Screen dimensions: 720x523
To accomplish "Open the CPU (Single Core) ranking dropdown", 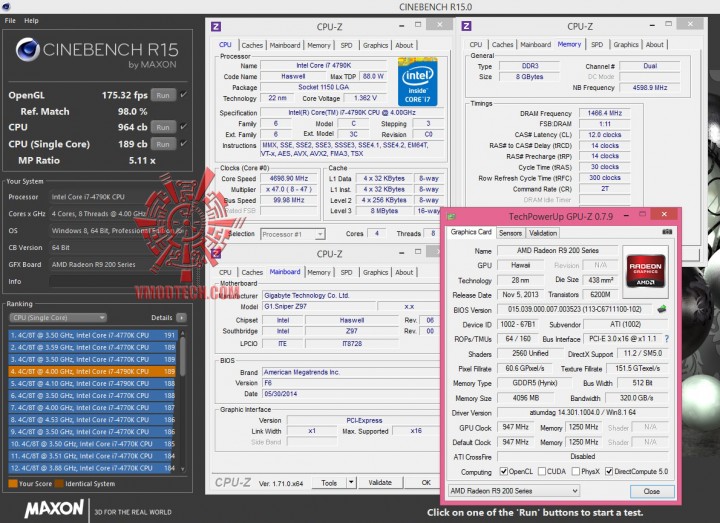I will pos(58,318).
